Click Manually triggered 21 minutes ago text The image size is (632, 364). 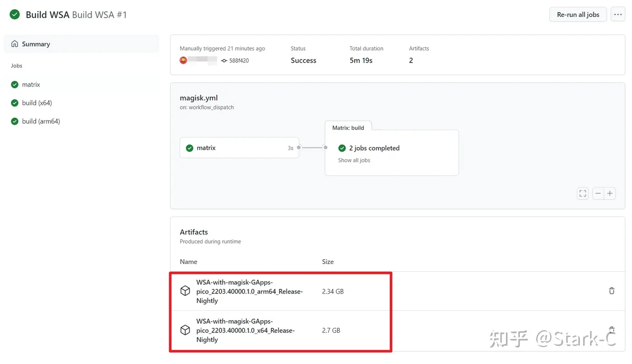(222, 48)
